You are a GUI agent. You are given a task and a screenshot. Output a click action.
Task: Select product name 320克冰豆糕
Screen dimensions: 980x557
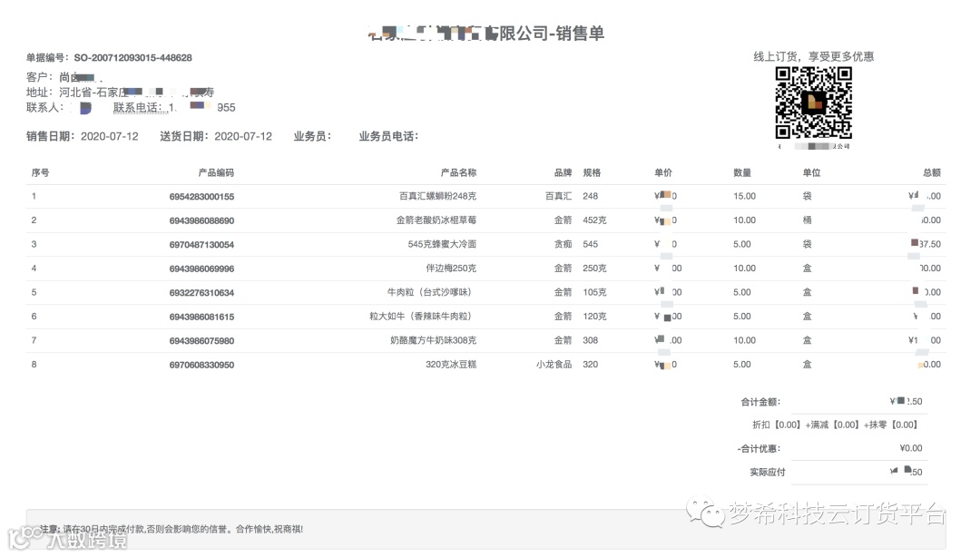point(451,365)
